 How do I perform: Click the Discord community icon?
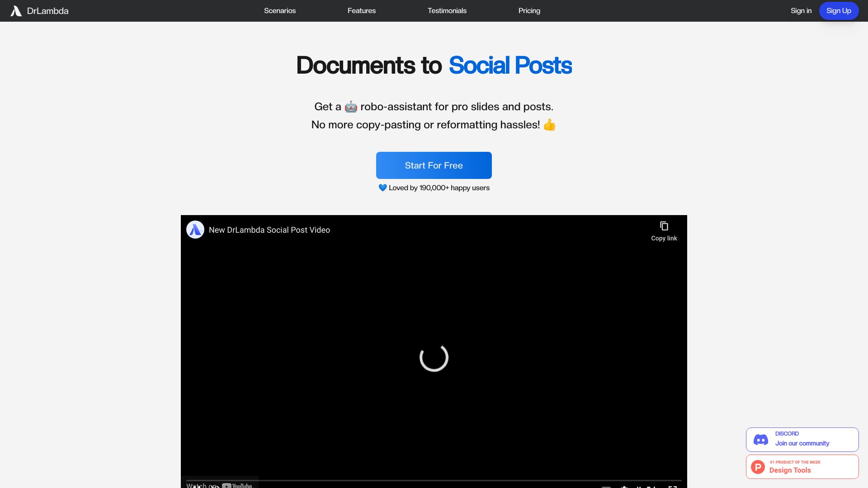[761, 439]
